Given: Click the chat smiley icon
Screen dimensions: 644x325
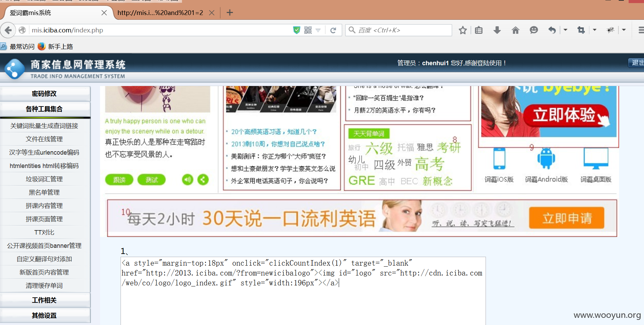Looking at the screenshot, I should click(x=534, y=30).
